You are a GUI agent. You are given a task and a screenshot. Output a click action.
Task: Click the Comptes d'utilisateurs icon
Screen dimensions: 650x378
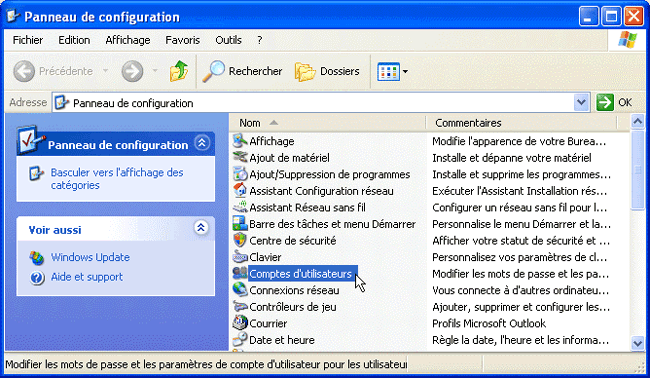(240, 274)
